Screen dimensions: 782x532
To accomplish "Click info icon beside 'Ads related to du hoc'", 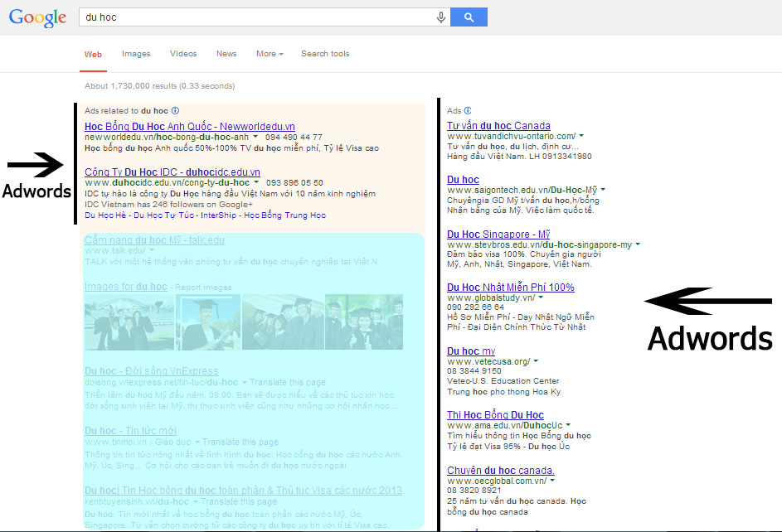I will pos(175,110).
